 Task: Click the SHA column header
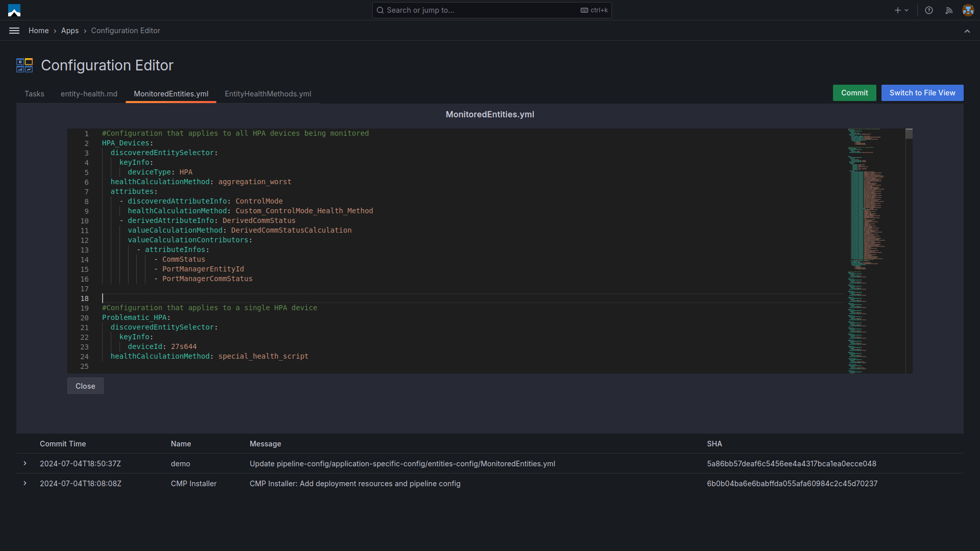[x=715, y=444]
